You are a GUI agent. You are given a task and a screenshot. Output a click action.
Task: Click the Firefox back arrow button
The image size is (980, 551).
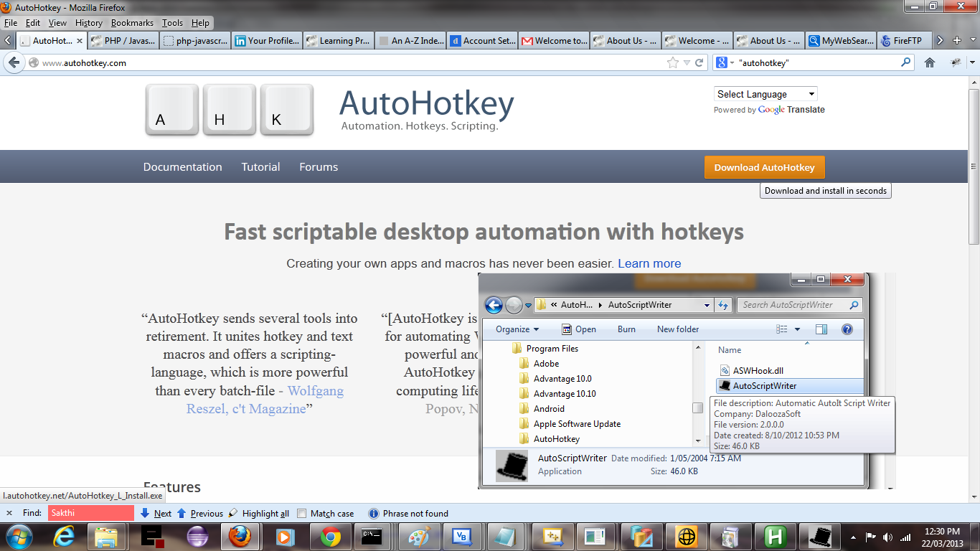(14, 62)
